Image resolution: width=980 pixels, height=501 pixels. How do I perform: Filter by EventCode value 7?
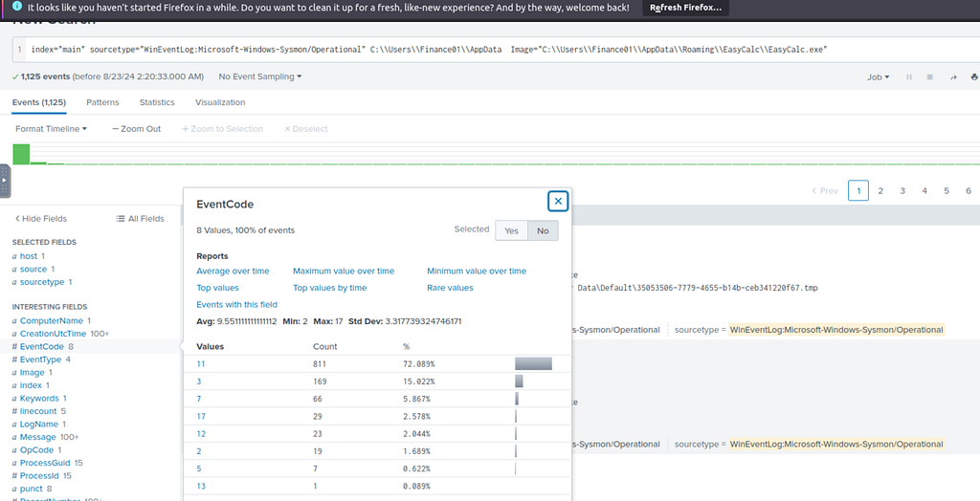click(199, 399)
